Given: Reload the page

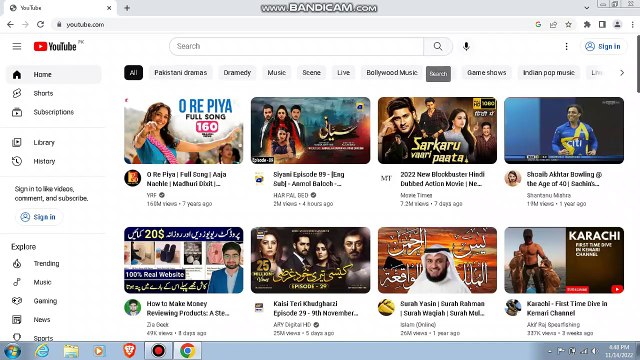Looking at the screenshot, I should coord(40,24).
